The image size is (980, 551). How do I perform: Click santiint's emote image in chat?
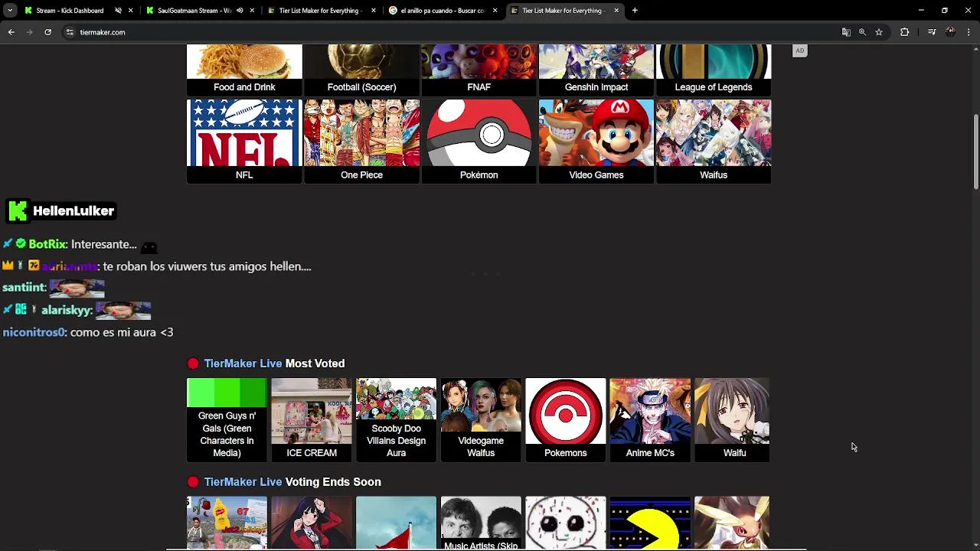77,288
